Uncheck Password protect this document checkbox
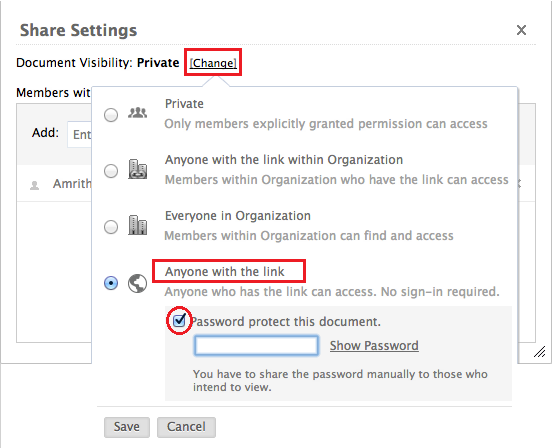This screenshot has width=552, height=448. pyautogui.click(x=179, y=320)
